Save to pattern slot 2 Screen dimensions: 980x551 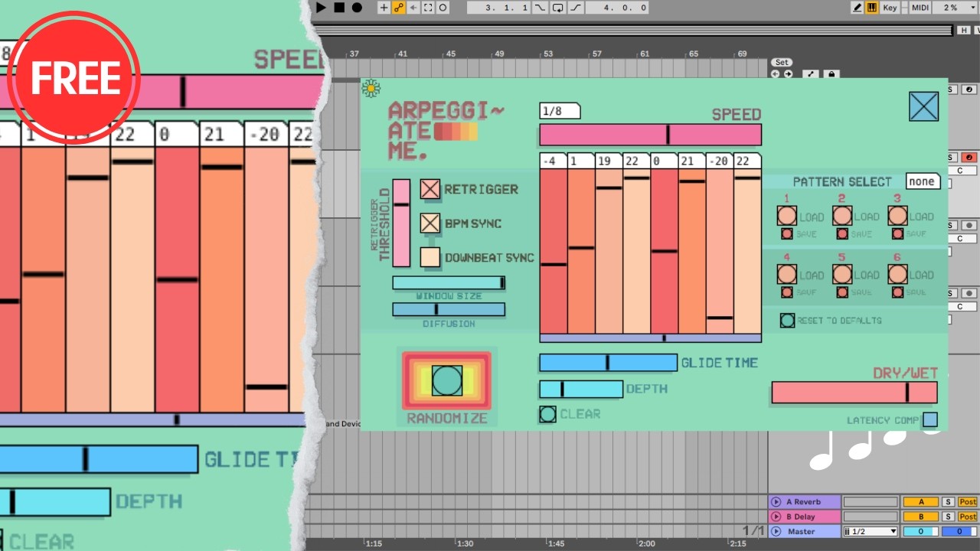coord(842,234)
